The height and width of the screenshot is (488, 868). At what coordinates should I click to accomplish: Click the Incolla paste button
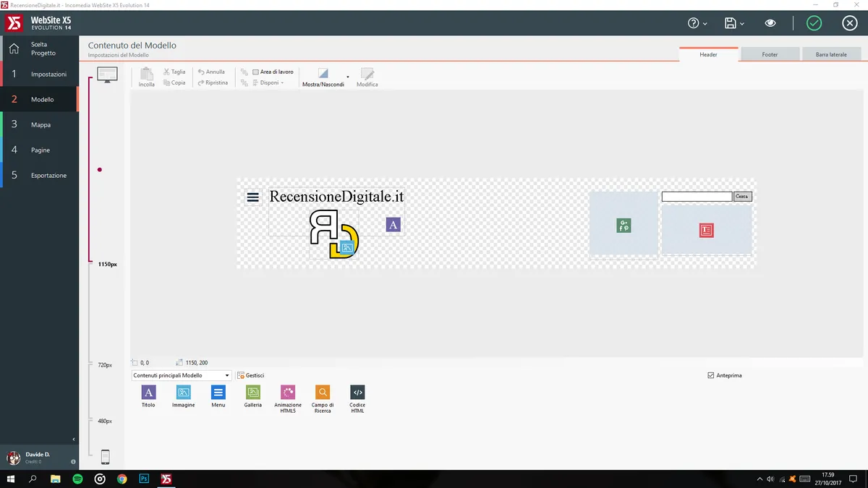(147, 77)
